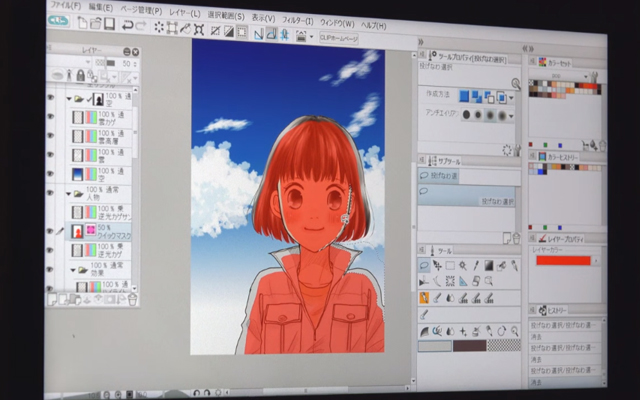Hide the クイックマスク layer via eye icon

tap(50, 230)
